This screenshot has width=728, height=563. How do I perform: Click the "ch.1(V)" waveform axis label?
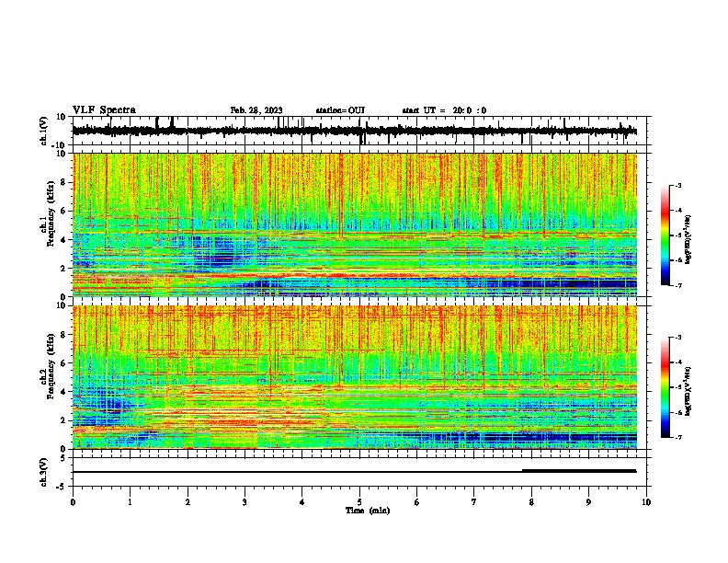click(44, 131)
